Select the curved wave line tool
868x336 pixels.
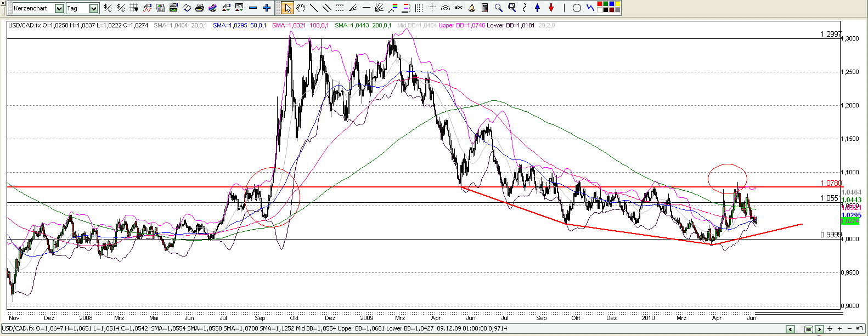pyautogui.click(x=524, y=8)
